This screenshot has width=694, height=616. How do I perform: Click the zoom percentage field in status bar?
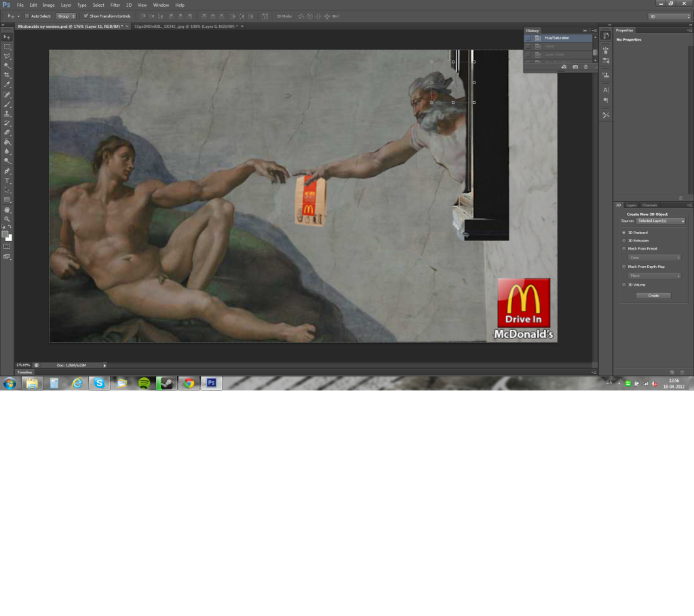[x=23, y=366]
